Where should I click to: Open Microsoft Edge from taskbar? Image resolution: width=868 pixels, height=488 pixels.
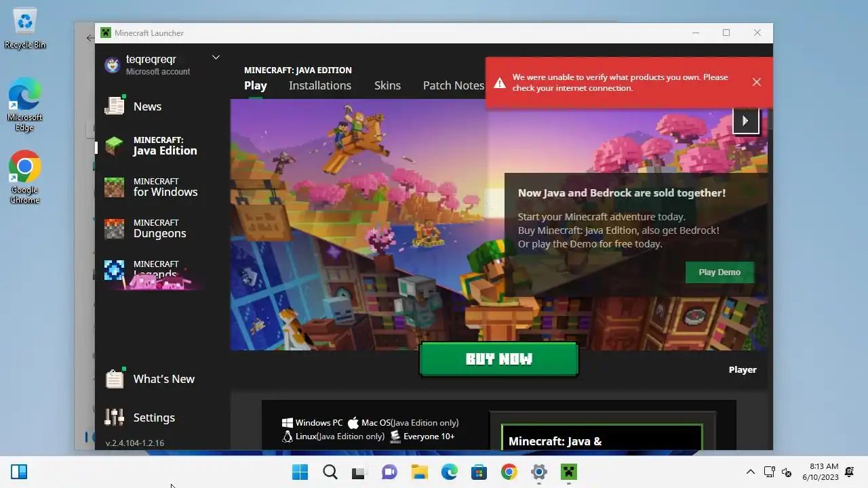(x=449, y=472)
